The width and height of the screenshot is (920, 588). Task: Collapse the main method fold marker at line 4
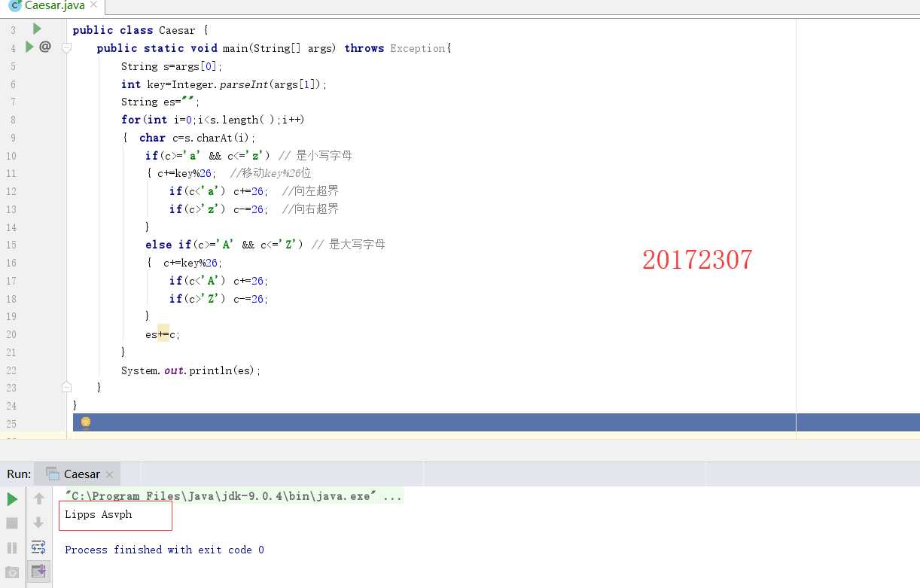click(66, 48)
